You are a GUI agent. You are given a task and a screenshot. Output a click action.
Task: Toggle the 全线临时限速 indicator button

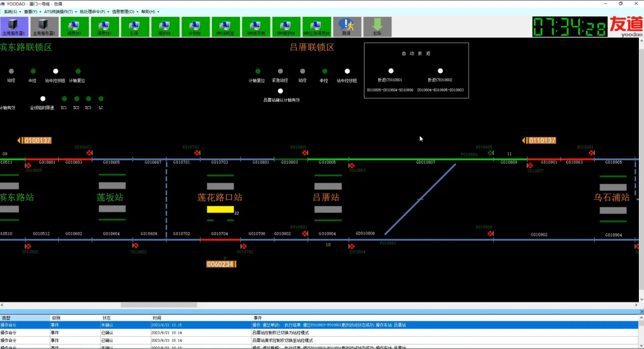(43, 99)
